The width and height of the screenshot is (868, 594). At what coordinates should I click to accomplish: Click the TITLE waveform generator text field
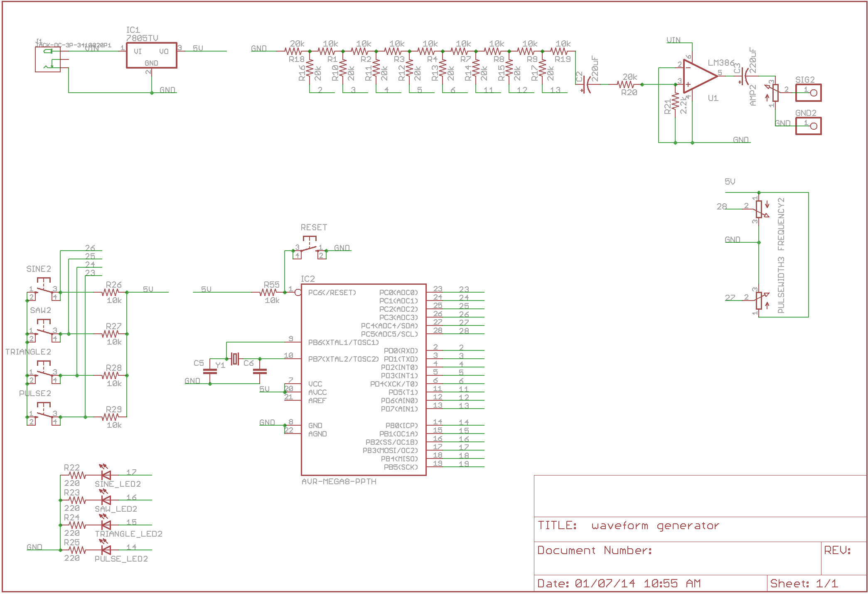[x=655, y=526]
